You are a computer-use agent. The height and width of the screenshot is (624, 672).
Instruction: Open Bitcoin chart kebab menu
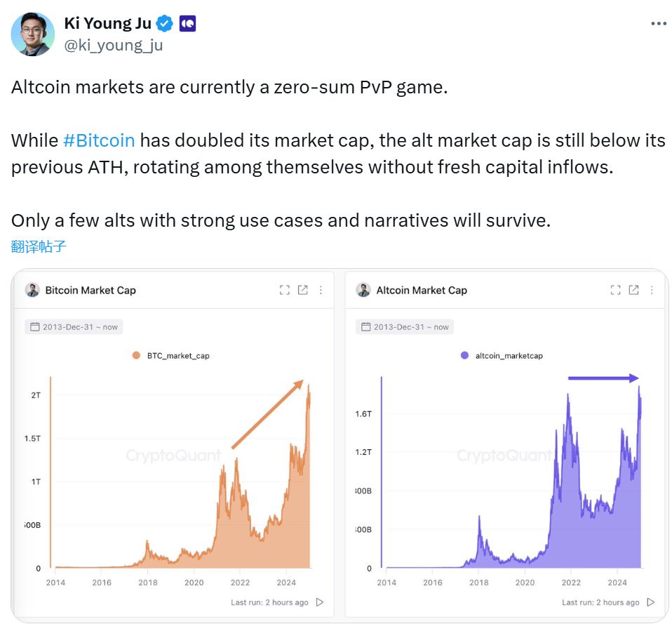pyautogui.click(x=321, y=290)
